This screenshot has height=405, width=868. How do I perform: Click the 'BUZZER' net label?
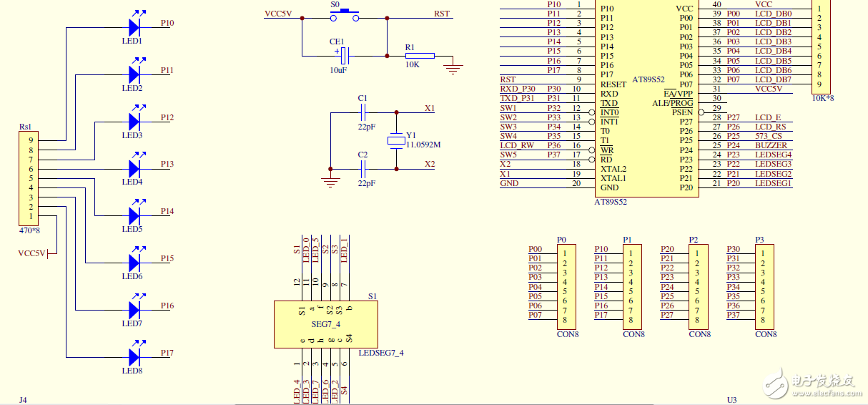(x=771, y=145)
